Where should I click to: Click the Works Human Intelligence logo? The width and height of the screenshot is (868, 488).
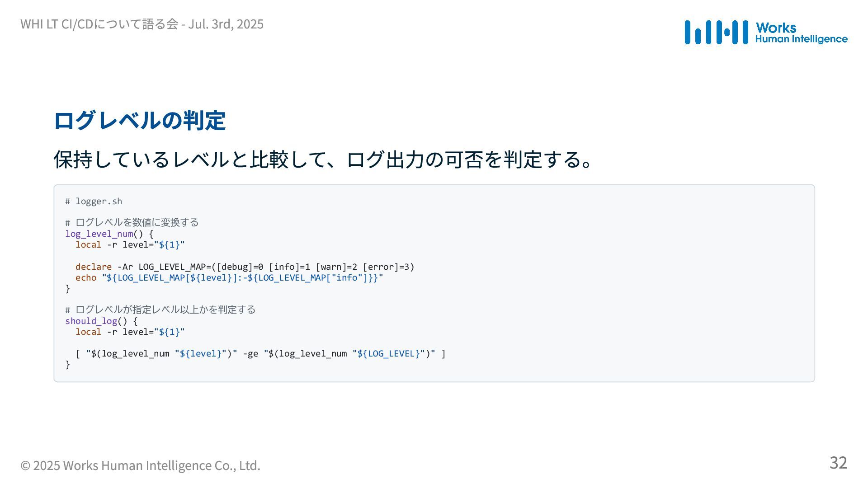click(x=766, y=32)
